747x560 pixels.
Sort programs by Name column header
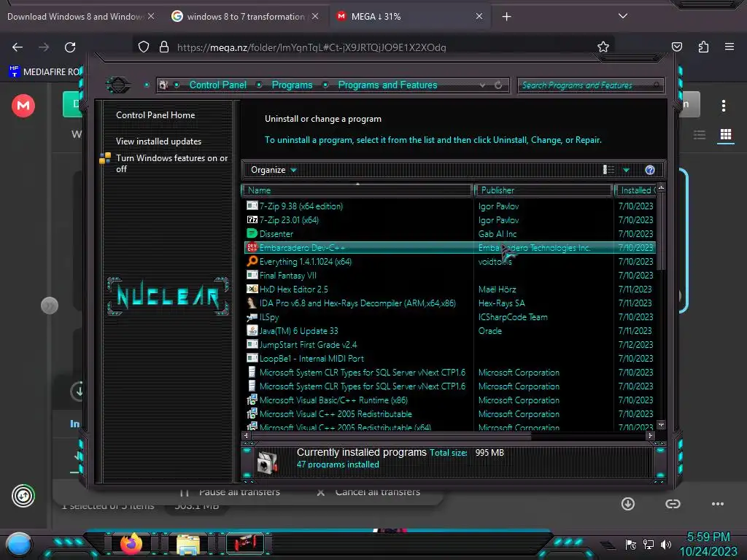tap(357, 190)
